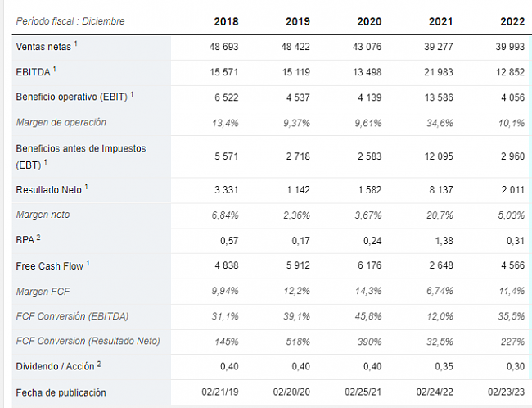Click the 2021 EBIT value 13 586
Screen dimensions: 532x408
point(439,97)
